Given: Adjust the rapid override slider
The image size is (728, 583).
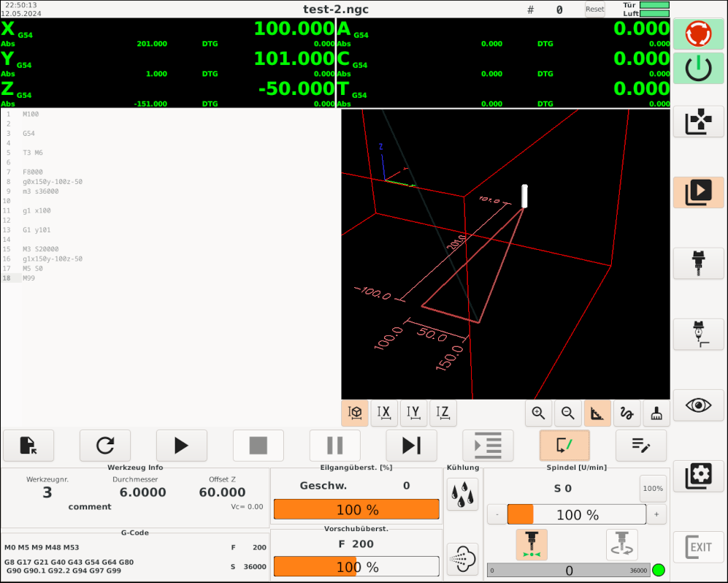Looking at the screenshot, I should pos(356,510).
